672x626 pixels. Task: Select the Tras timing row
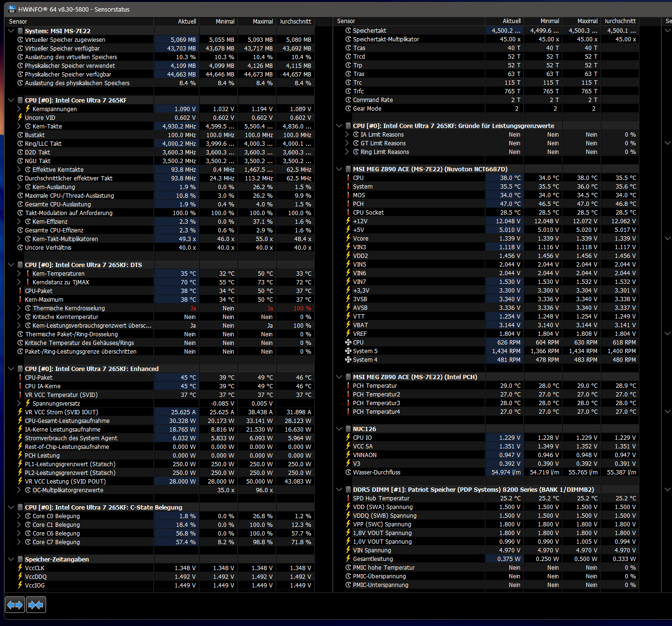point(486,74)
